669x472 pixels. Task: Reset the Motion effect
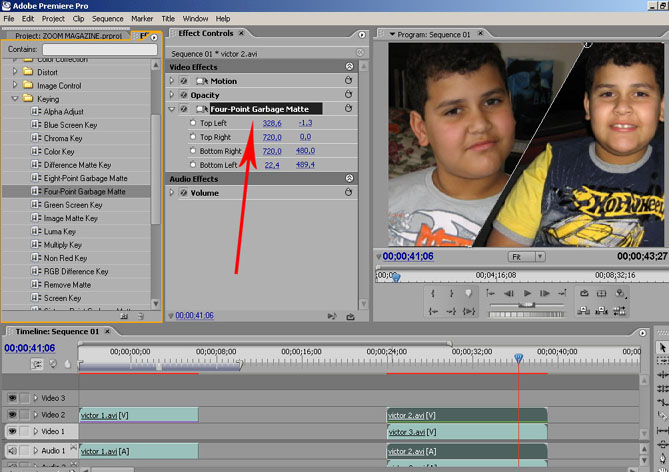pyautogui.click(x=349, y=81)
